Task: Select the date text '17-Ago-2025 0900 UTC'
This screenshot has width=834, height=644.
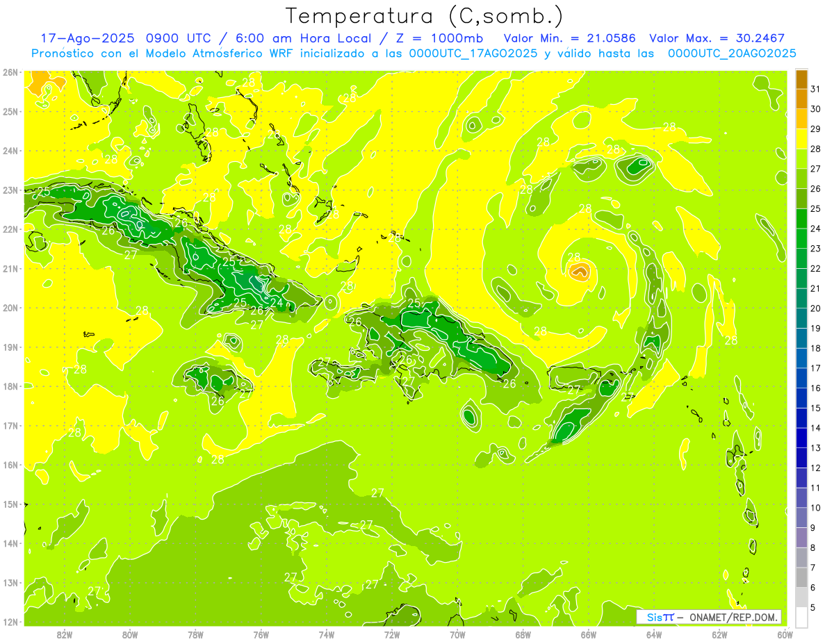Action: [x=125, y=38]
